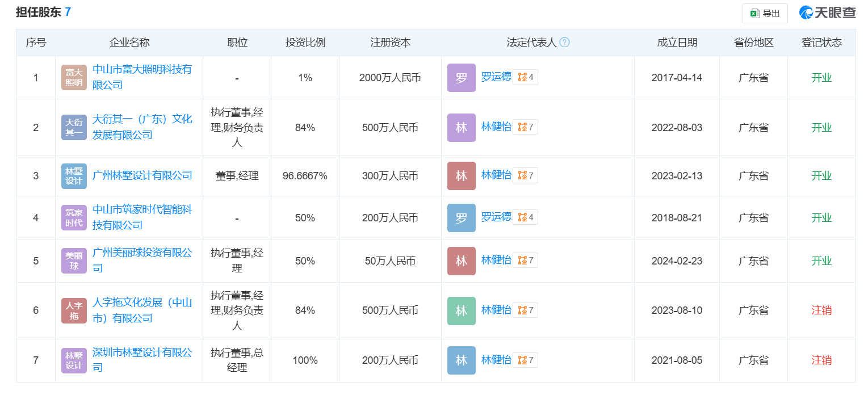The image size is (868, 395).
Task: Click the 2000万人民币 registered capital cell
Action: click(391, 78)
